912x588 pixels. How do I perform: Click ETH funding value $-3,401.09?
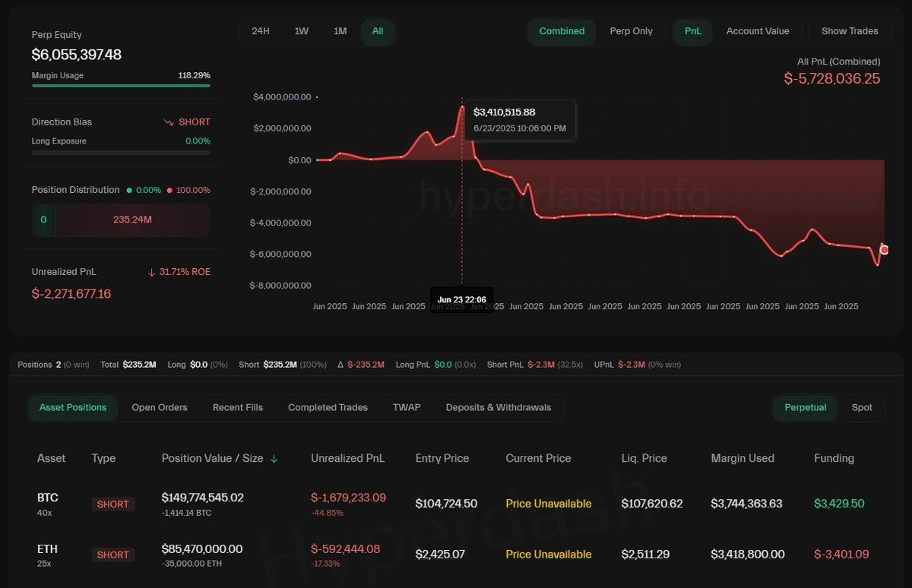(841, 555)
